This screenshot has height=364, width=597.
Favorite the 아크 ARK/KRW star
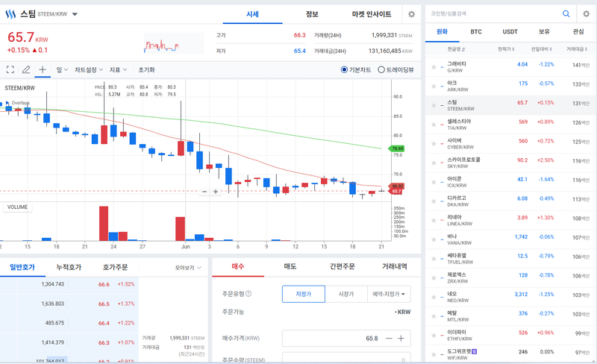point(434,87)
